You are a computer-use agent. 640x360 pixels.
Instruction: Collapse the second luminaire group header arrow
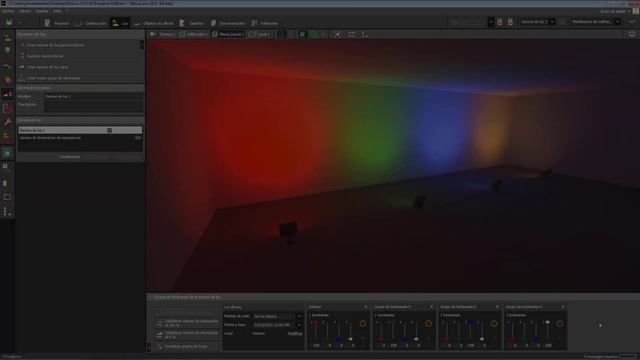coord(431,307)
